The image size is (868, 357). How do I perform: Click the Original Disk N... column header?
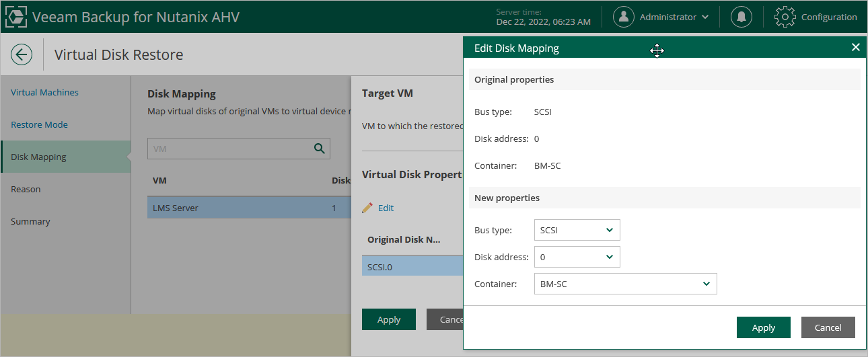404,239
